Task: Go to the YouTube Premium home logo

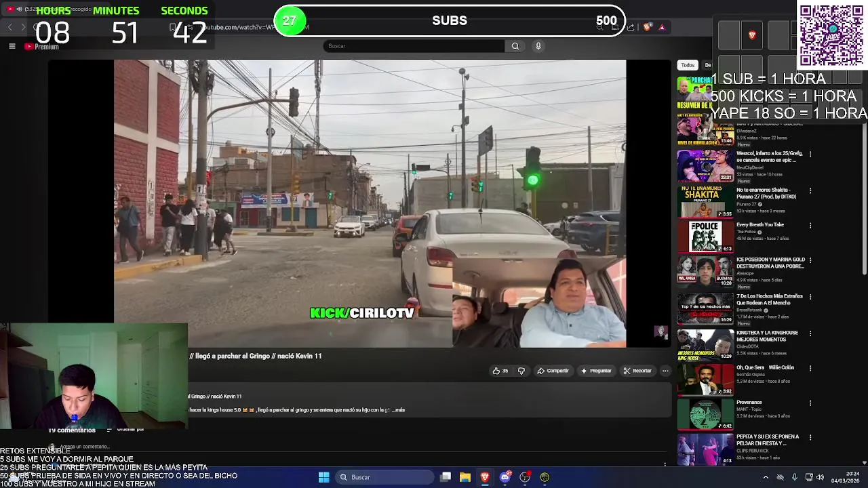Action: [42, 47]
